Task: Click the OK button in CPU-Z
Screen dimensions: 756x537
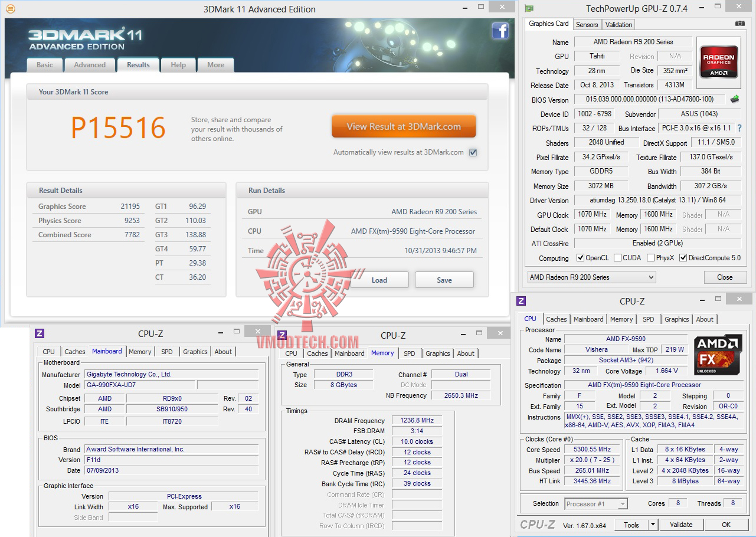Action: (726, 525)
